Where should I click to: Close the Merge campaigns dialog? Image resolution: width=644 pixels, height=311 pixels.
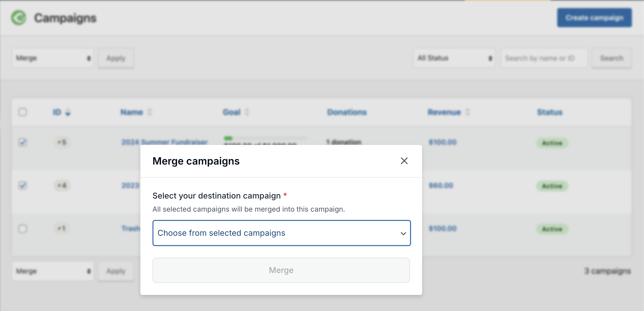pyautogui.click(x=404, y=161)
